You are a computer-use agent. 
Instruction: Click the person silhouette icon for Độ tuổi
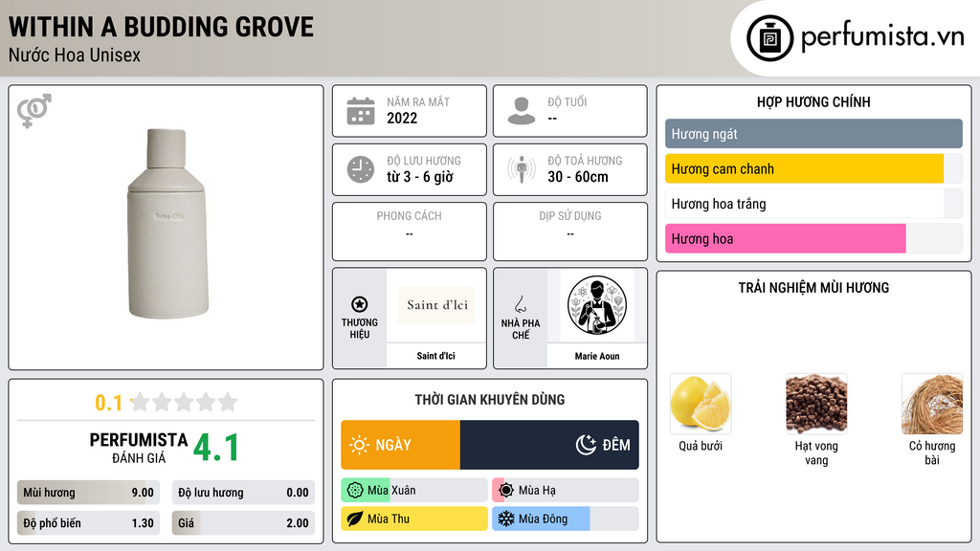pyautogui.click(x=522, y=111)
